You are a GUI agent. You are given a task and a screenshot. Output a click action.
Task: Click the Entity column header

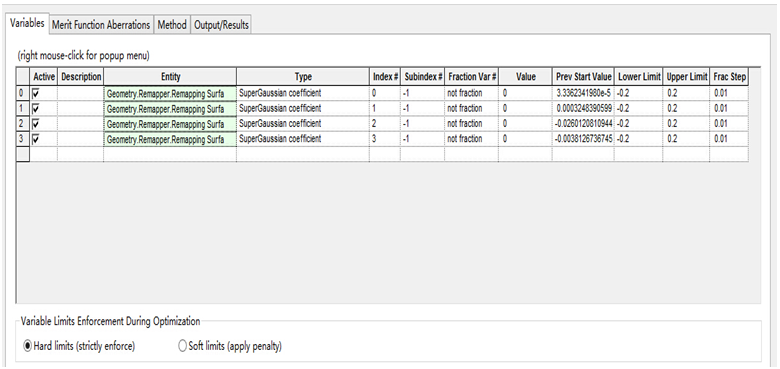pyautogui.click(x=170, y=77)
